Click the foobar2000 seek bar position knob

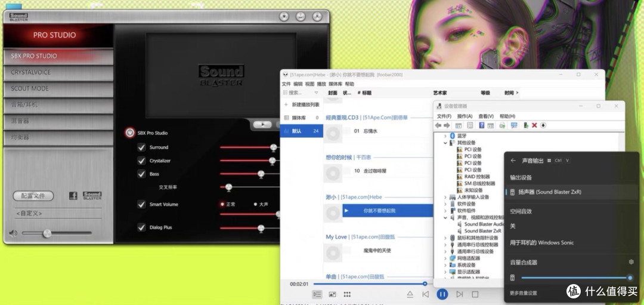point(425,284)
